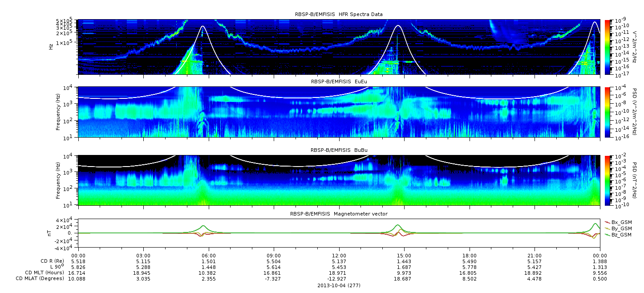Click the EuEu panel title
The image size is (644, 293).
(339, 81)
